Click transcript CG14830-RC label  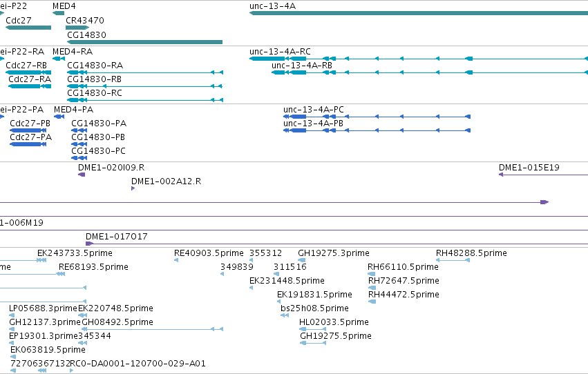tap(95, 93)
